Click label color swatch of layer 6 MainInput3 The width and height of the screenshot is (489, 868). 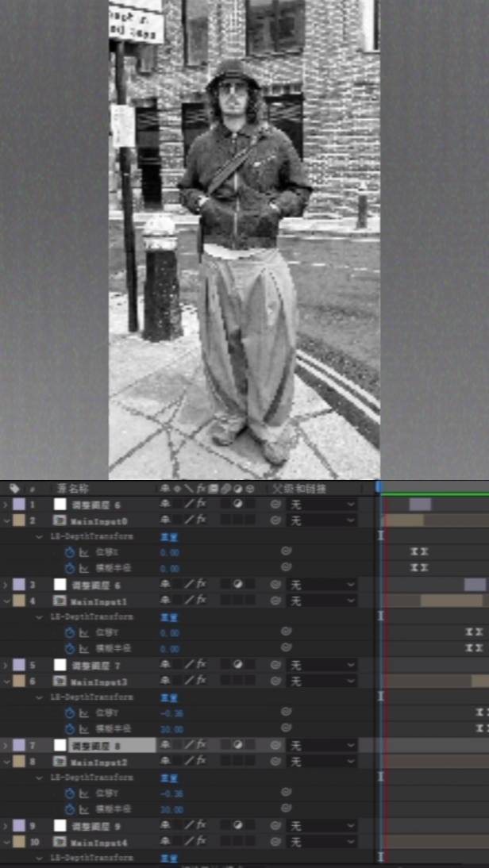click(19, 681)
